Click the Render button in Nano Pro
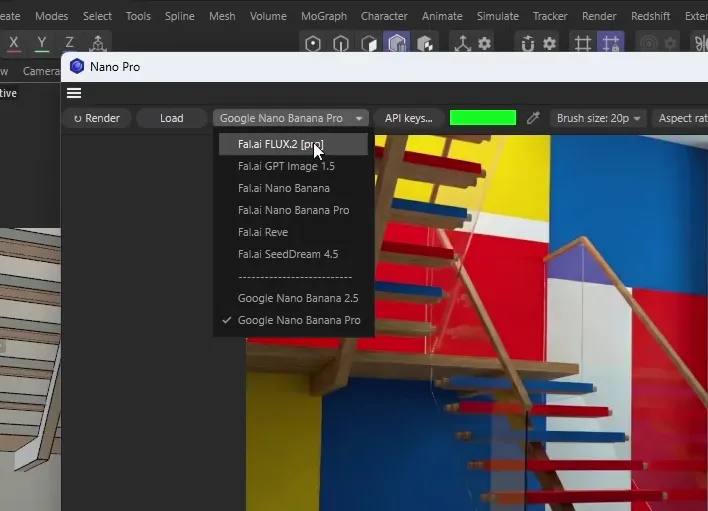 [97, 118]
